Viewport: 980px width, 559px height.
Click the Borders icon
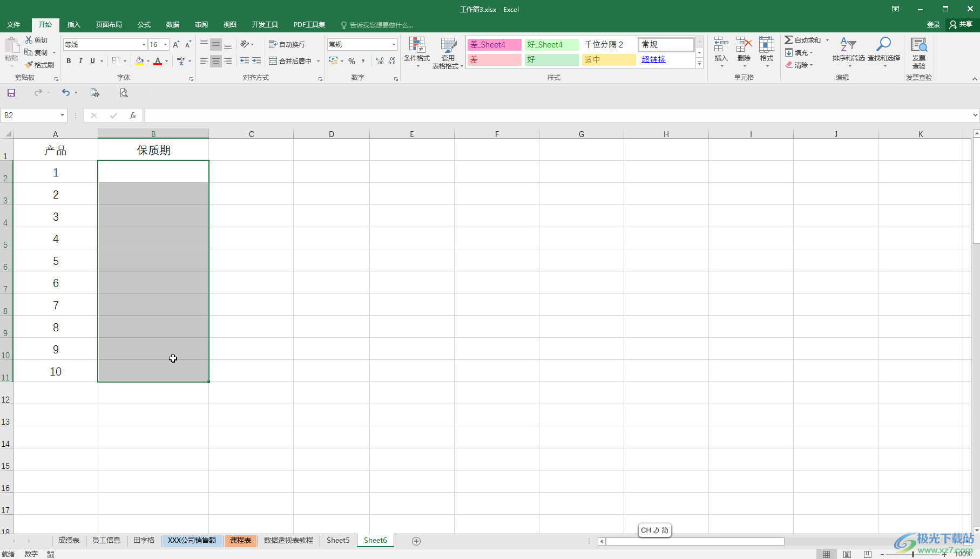(x=116, y=61)
